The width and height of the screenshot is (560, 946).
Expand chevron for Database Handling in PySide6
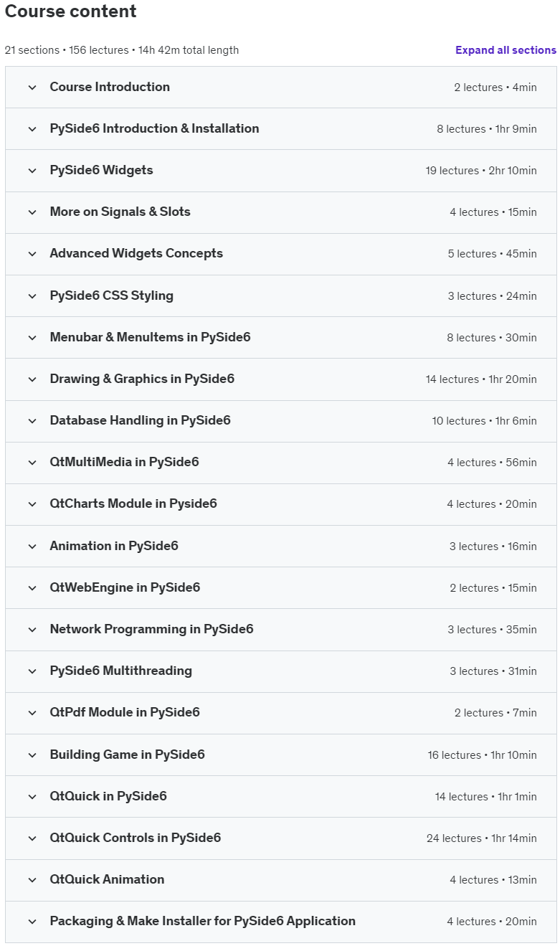tap(32, 421)
